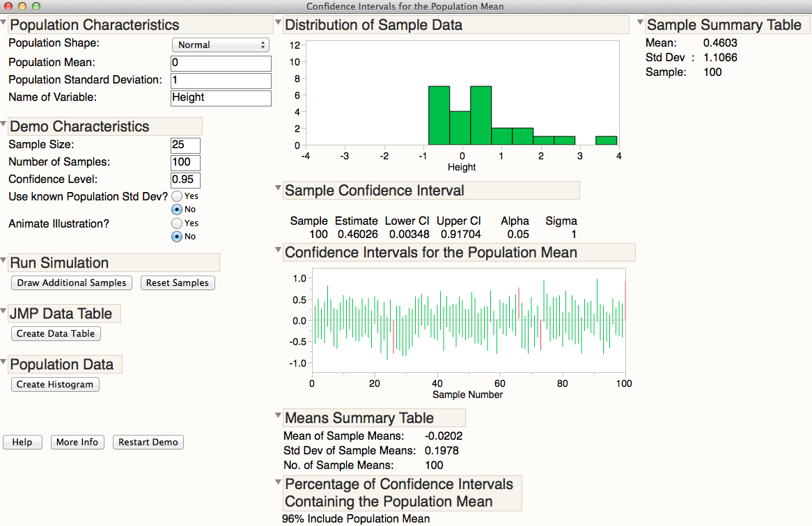Viewport: 812px width, 526px height.
Task: Collapse the Sample Confidence Interval panel
Action: point(279,188)
